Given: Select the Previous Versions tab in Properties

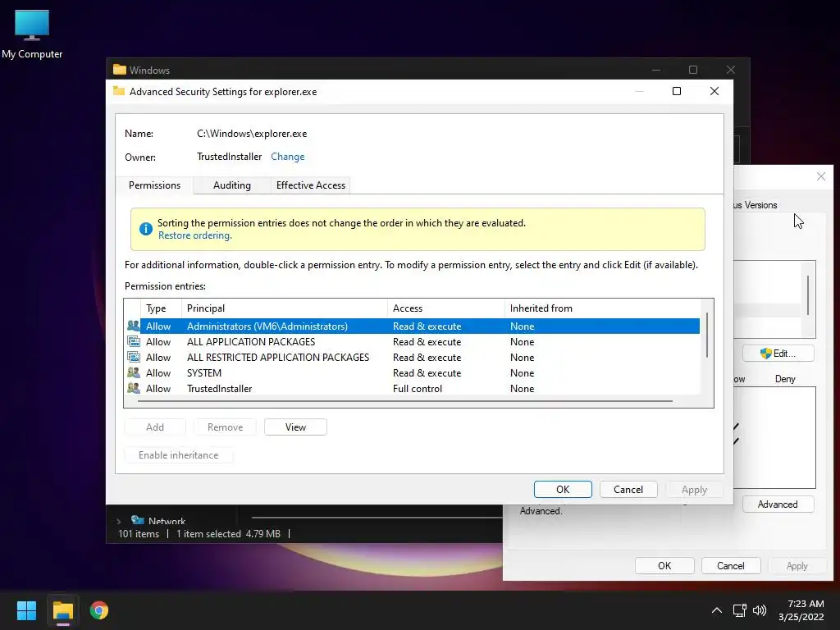Looking at the screenshot, I should (755, 205).
